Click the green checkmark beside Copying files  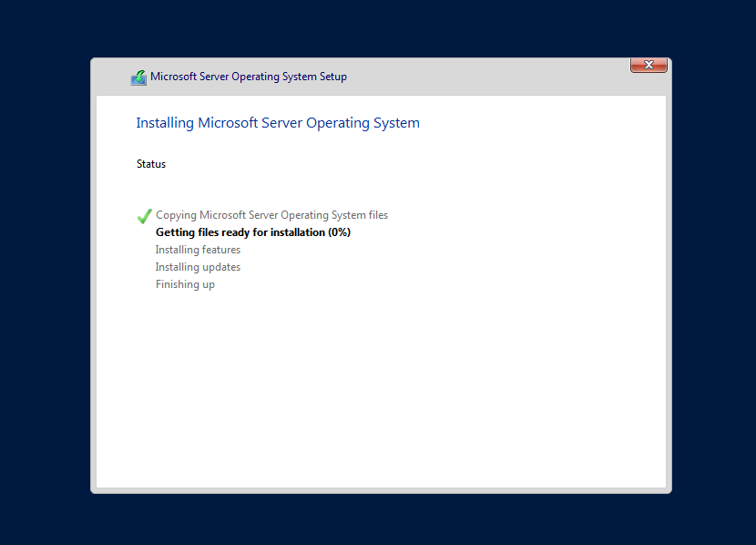(145, 216)
